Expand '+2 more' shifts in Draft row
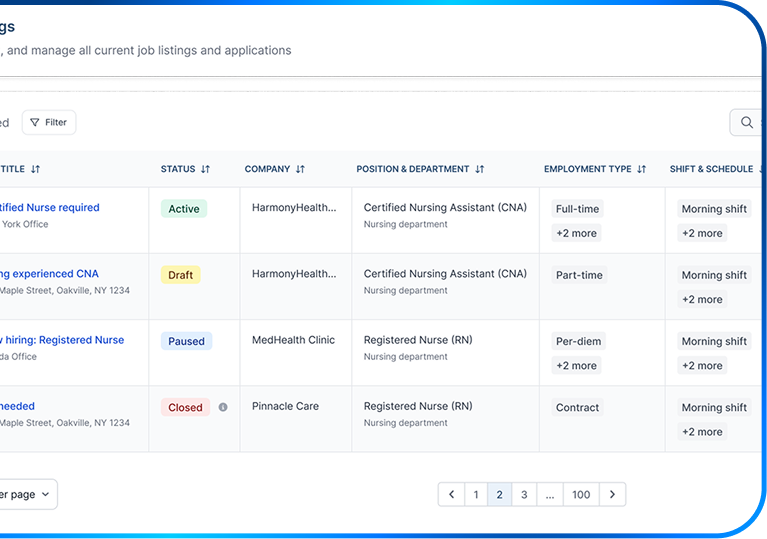 (702, 299)
